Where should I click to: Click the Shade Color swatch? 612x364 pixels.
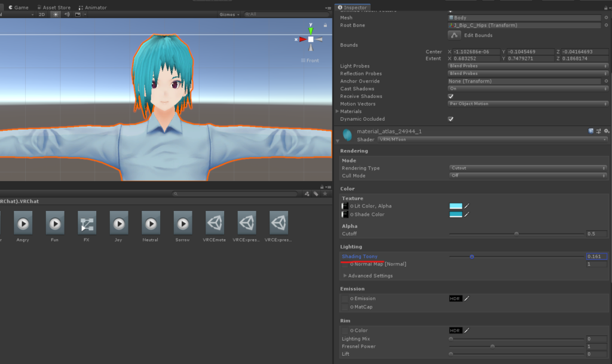point(455,214)
